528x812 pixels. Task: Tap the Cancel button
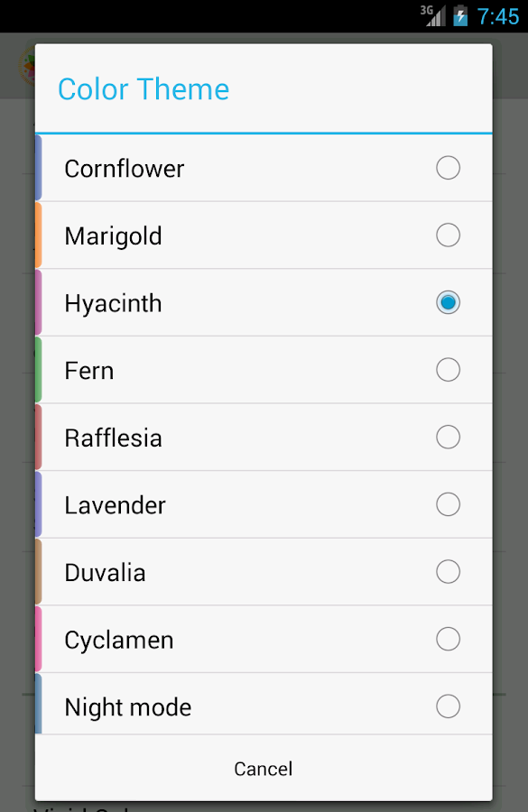(x=263, y=769)
